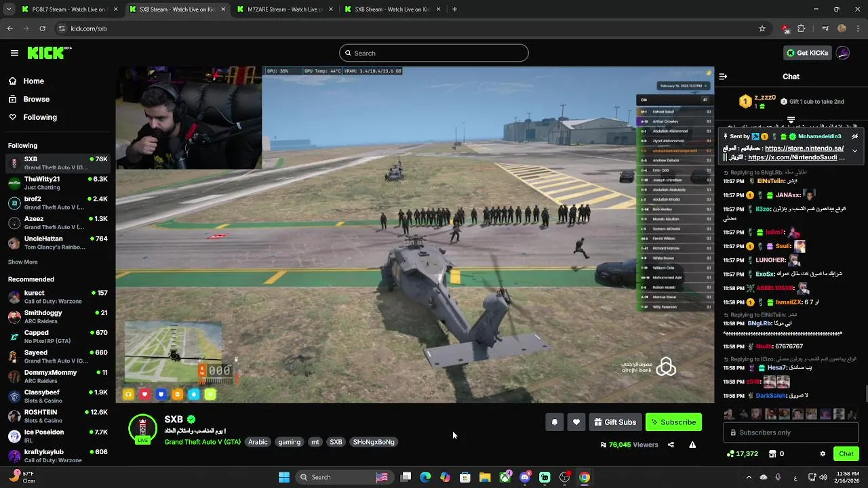Select the SHoNgxBoNg tag
This screenshot has height=488, width=868.
374,442
